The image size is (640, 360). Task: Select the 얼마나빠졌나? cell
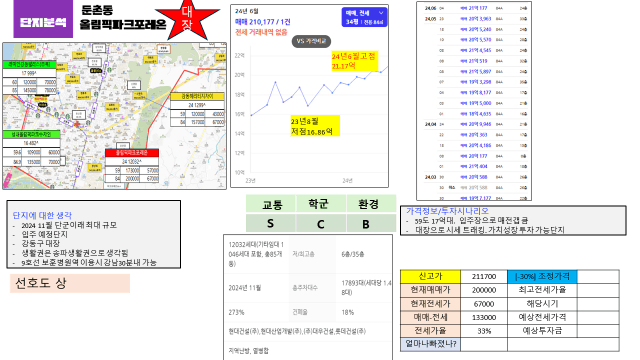tap(430, 344)
